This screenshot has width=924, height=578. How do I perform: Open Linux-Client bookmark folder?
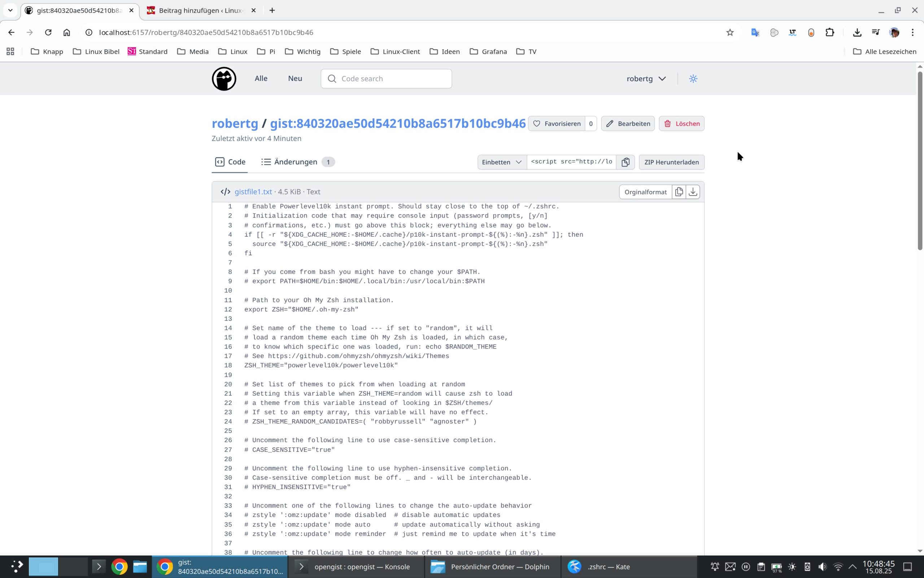pyautogui.click(x=395, y=52)
